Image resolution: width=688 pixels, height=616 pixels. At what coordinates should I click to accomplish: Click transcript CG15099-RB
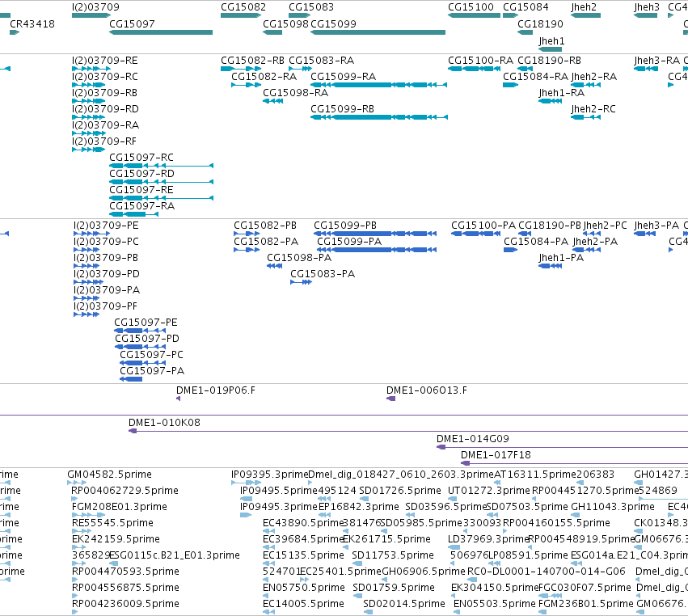(379, 117)
